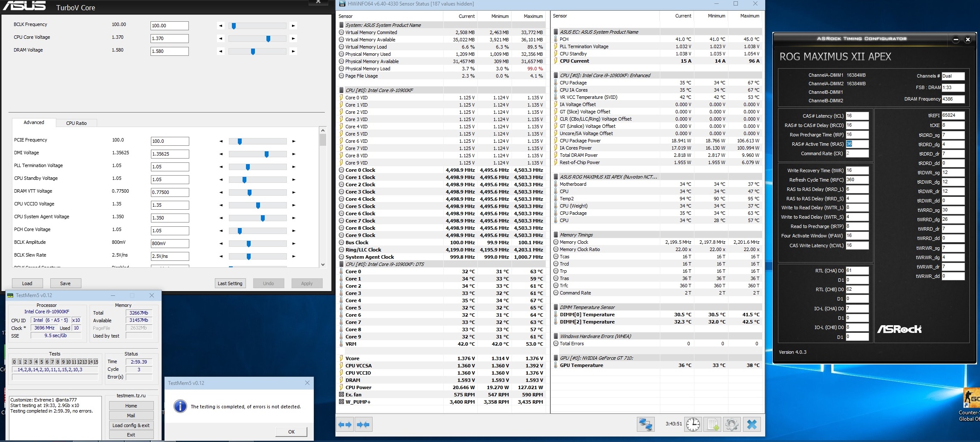Reset HWiNFO min/max with clock icon

point(693,425)
